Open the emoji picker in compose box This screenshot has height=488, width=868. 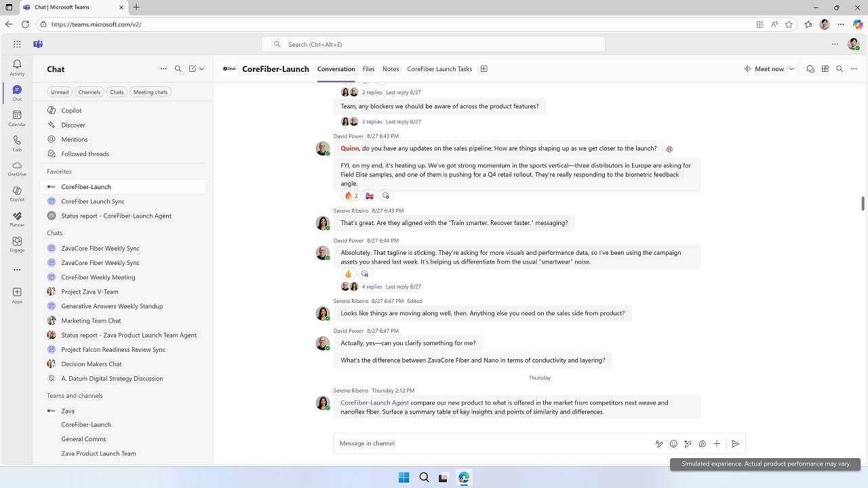[x=673, y=444]
